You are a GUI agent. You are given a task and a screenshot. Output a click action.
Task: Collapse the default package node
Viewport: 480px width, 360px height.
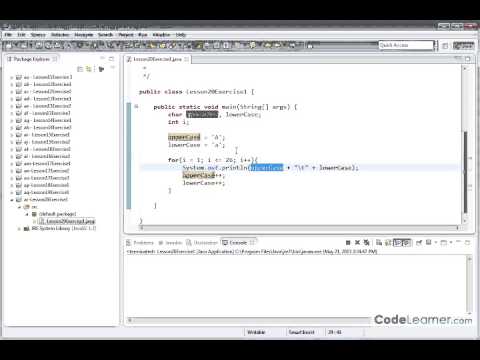(x=27, y=214)
